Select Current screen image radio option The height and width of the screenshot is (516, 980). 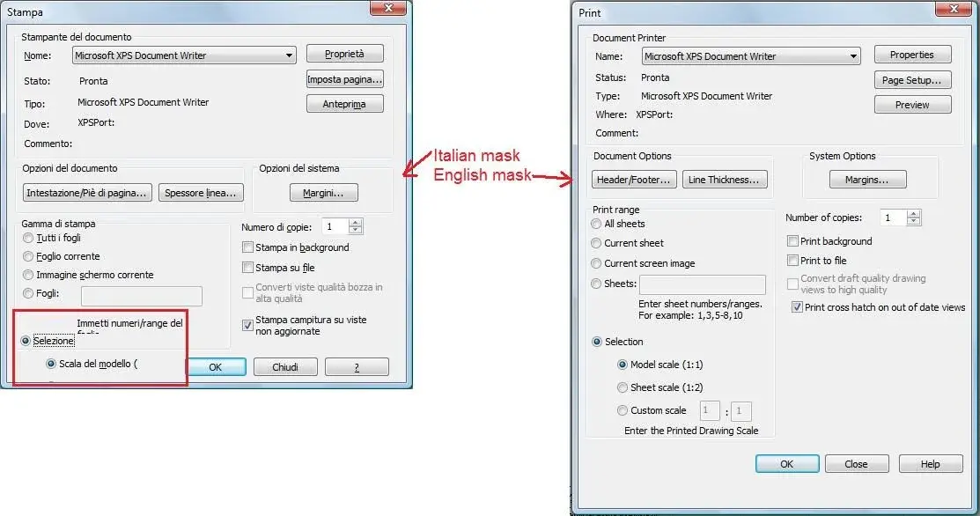coord(596,263)
